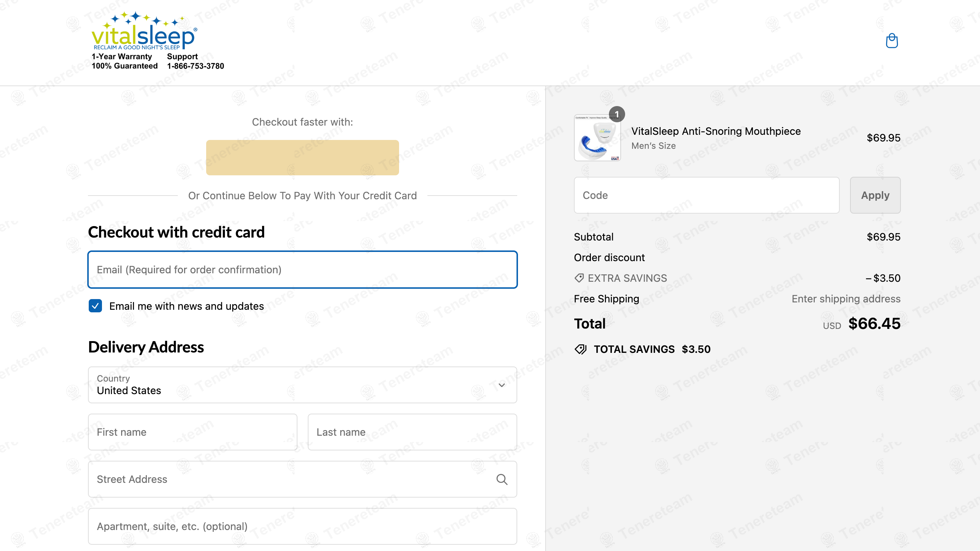Viewport: 980px width, 551px height.
Task: Click the item quantity badge
Action: click(x=616, y=114)
